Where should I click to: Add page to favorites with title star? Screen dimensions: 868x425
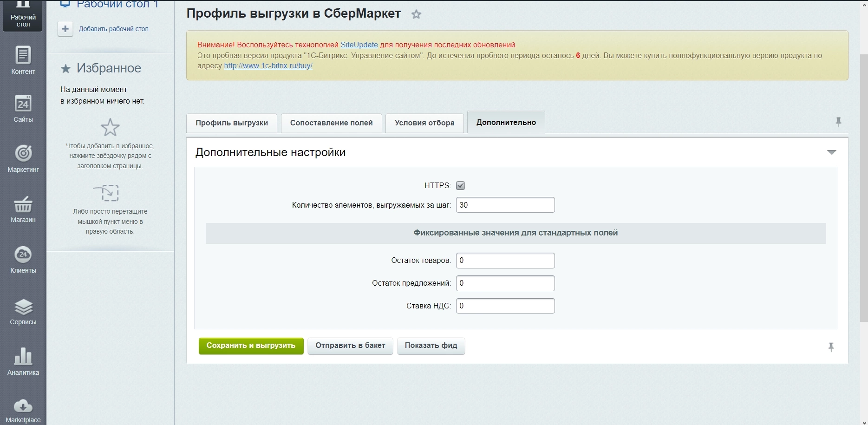416,14
